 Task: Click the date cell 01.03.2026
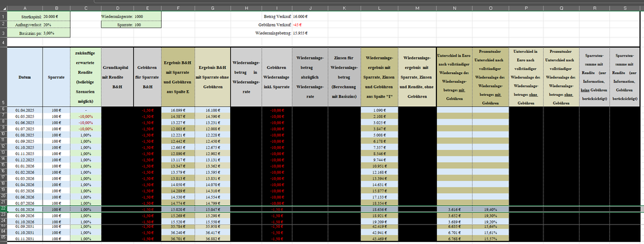pos(24,178)
